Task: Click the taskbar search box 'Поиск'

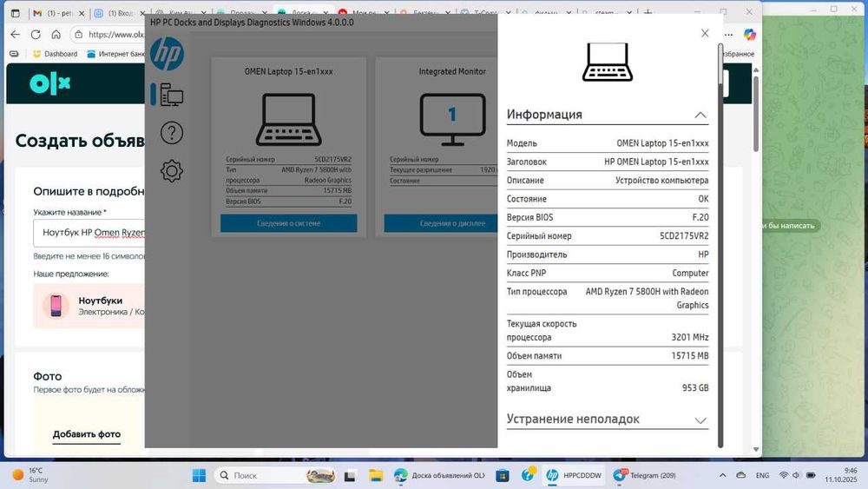Action: tap(275, 475)
